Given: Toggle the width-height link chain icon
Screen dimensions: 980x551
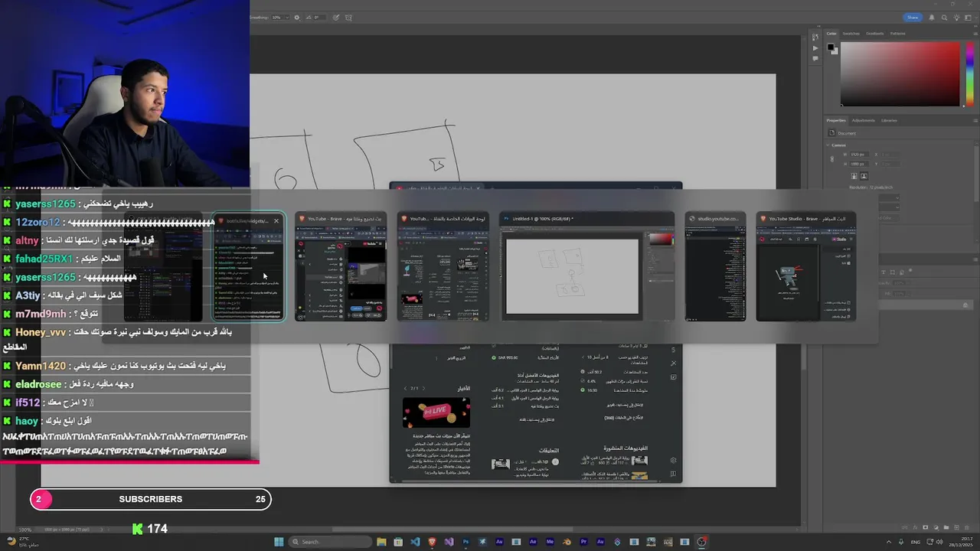Looking at the screenshot, I should tap(832, 159).
